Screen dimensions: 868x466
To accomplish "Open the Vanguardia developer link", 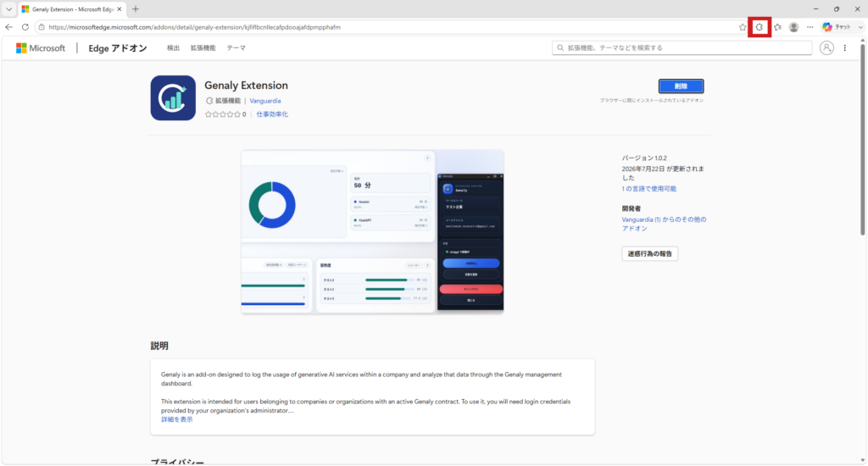I will click(265, 101).
